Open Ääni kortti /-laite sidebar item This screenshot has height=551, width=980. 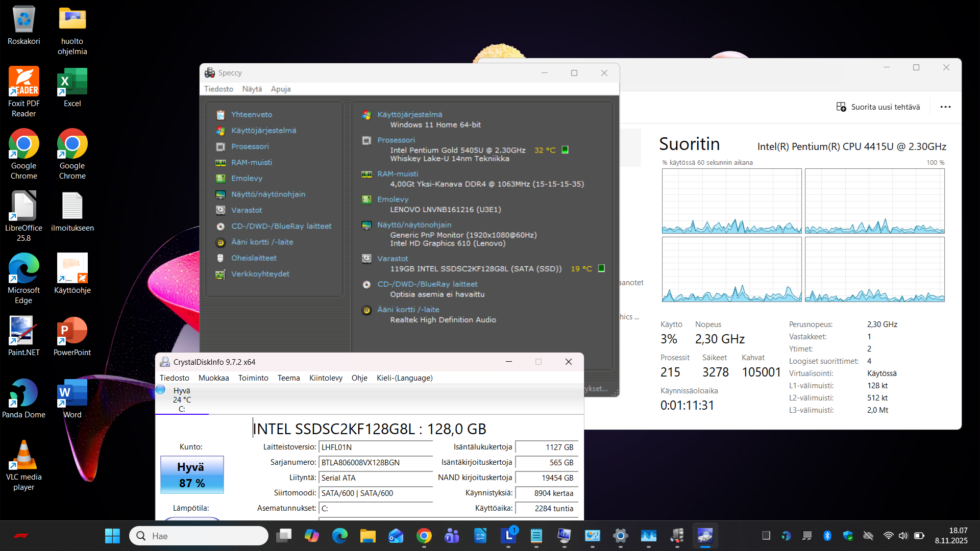[x=262, y=242]
